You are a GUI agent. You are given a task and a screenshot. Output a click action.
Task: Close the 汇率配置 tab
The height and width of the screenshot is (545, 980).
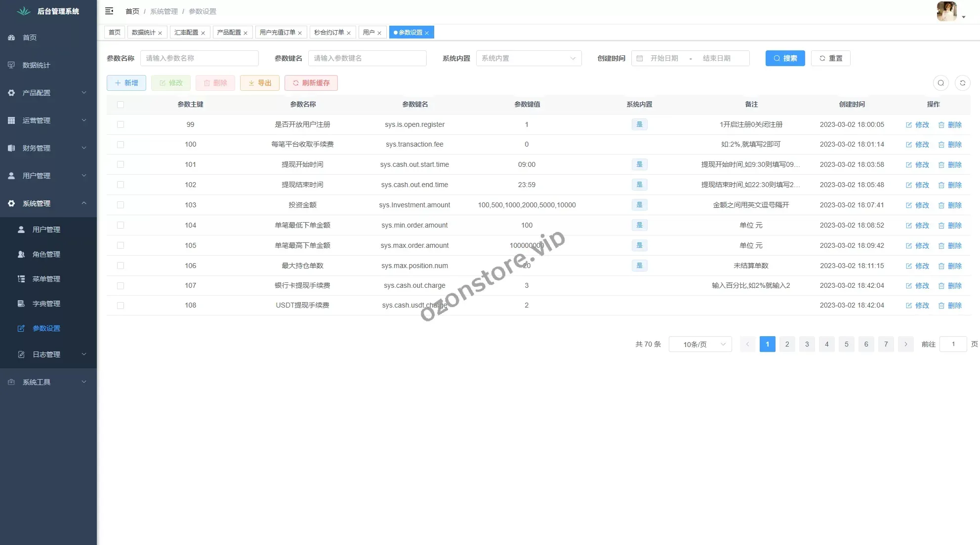(x=203, y=33)
